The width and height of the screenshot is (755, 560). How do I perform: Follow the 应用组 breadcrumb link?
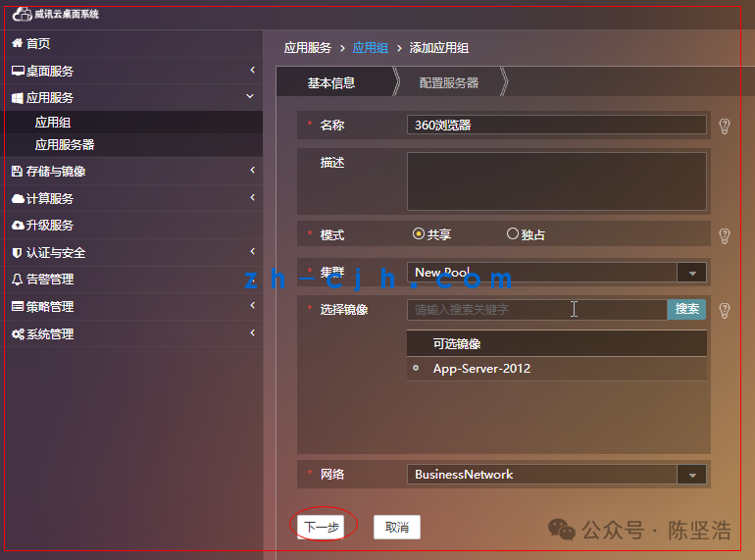pyautogui.click(x=370, y=48)
